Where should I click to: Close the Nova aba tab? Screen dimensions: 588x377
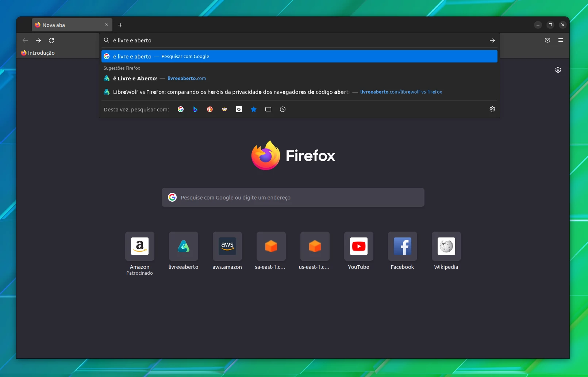107,25
